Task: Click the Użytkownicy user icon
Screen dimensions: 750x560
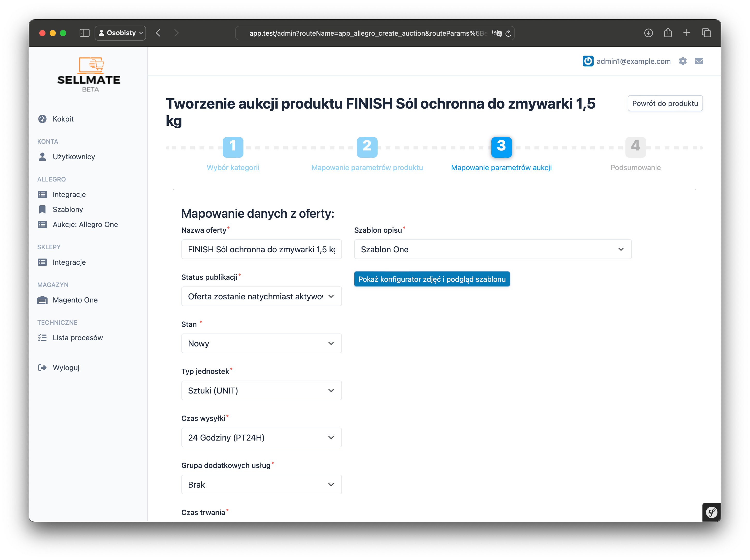Action: [x=42, y=157]
